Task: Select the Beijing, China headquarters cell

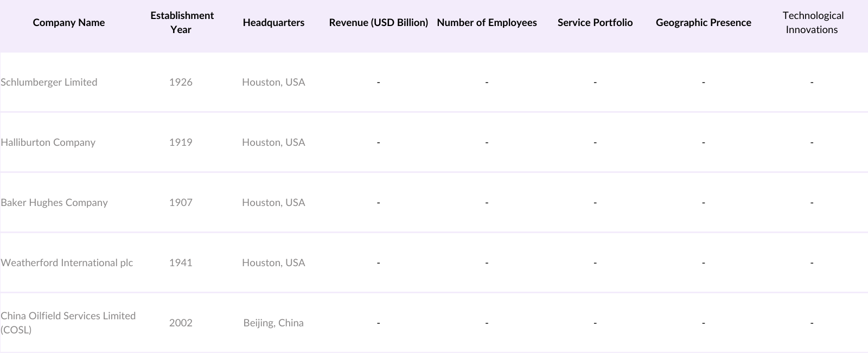Action: point(273,323)
